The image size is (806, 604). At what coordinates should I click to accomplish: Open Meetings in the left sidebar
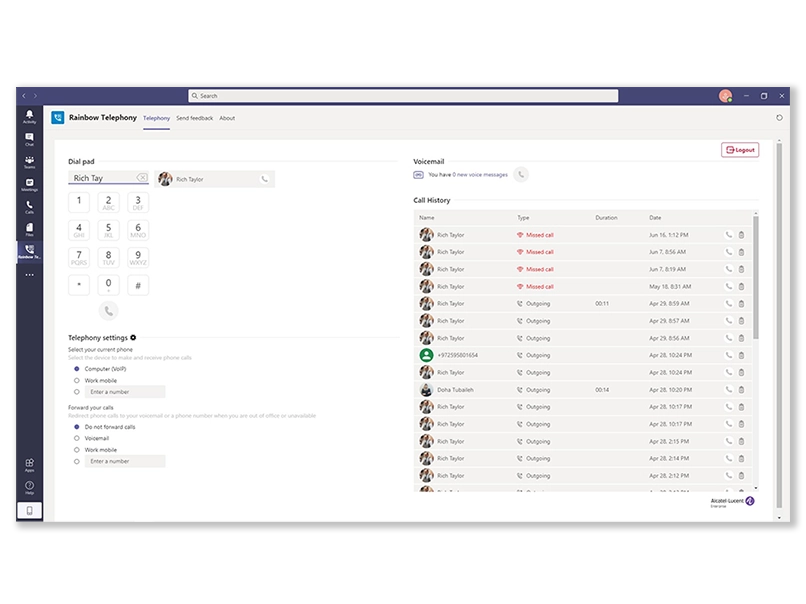(x=29, y=184)
